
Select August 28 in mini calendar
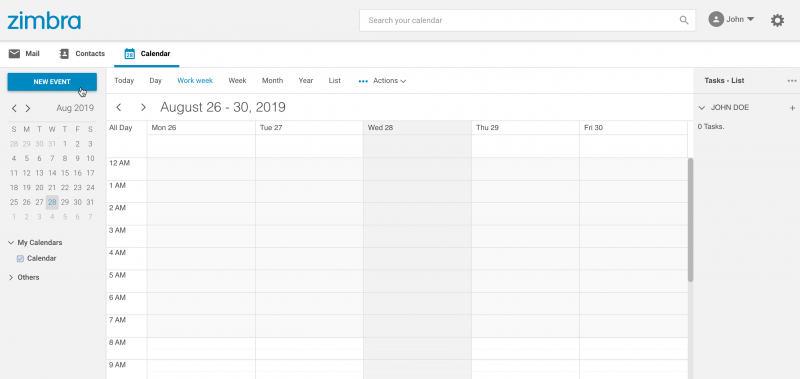click(x=52, y=203)
